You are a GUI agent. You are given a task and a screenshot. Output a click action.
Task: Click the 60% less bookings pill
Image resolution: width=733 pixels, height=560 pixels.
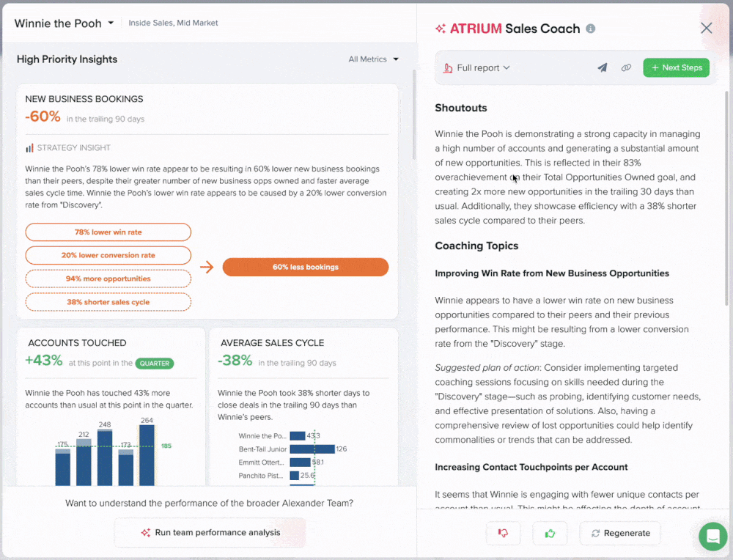point(306,267)
